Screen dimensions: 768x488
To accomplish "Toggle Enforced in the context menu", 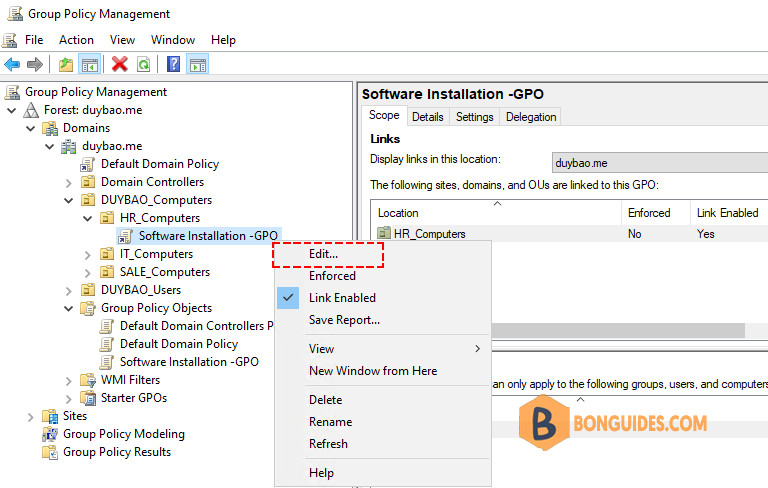I will [384, 276].
